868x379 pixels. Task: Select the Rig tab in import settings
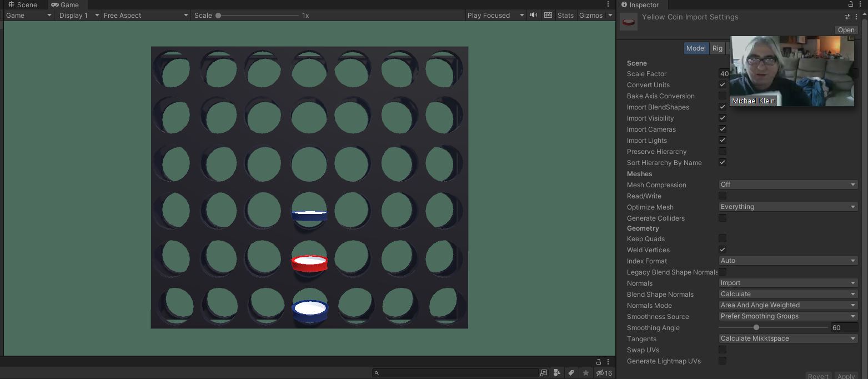[x=718, y=48]
